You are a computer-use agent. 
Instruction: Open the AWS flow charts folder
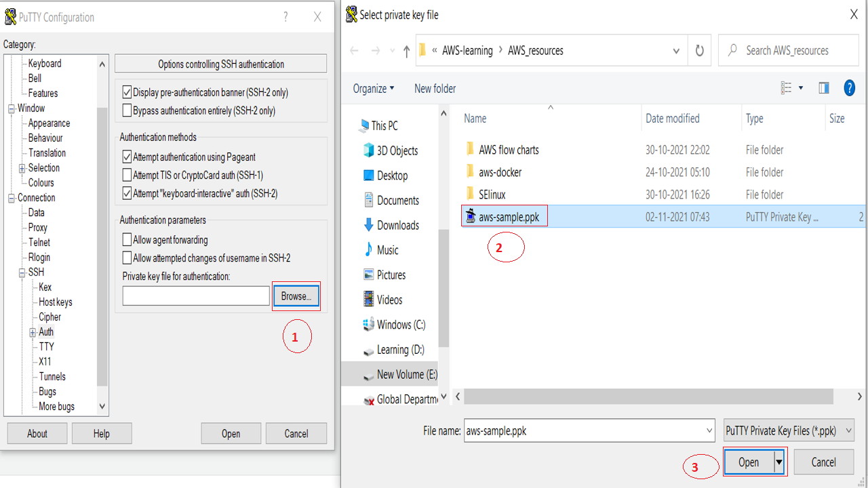[x=509, y=150]
